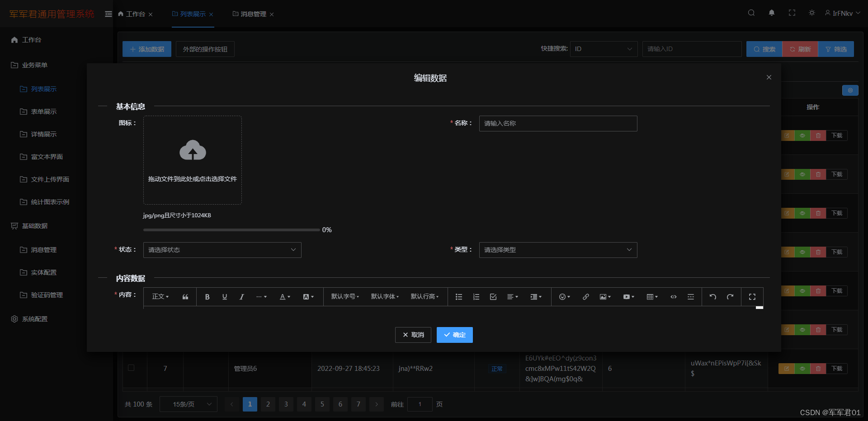868x421 pixels.
Task: Close the 编辑数据 dialog
Action: 769,77
